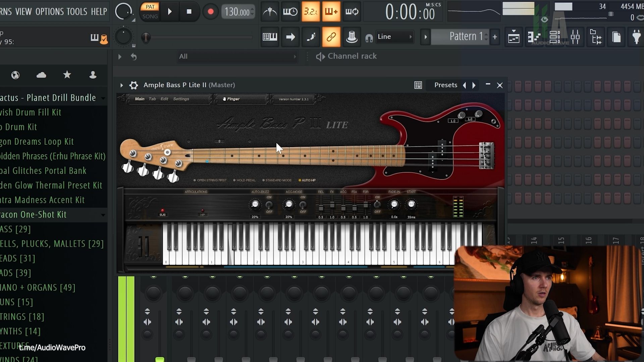The image size is (644, 362).
Task: Click the Channel rack title
Action: tap(352, 56)
